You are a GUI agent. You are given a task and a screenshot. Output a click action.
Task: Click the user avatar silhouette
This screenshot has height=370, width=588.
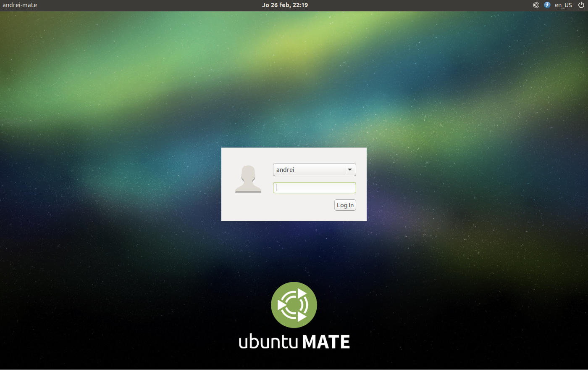pos(248,178)
